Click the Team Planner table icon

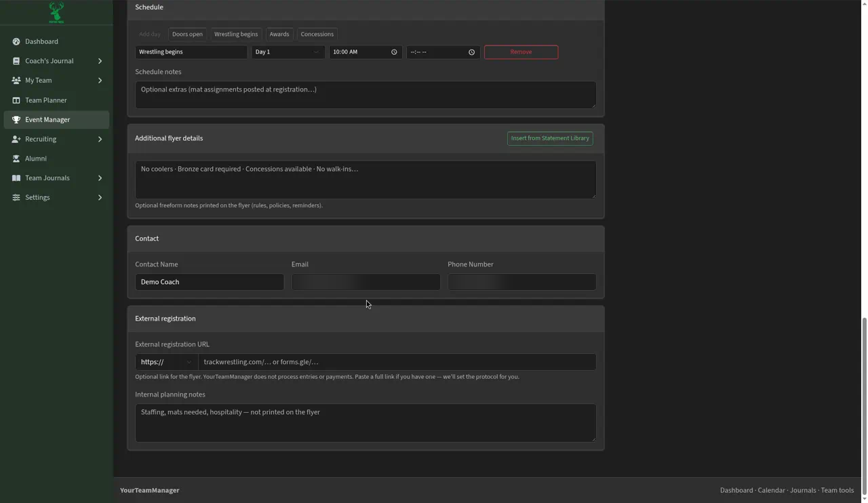pos(16,100)
